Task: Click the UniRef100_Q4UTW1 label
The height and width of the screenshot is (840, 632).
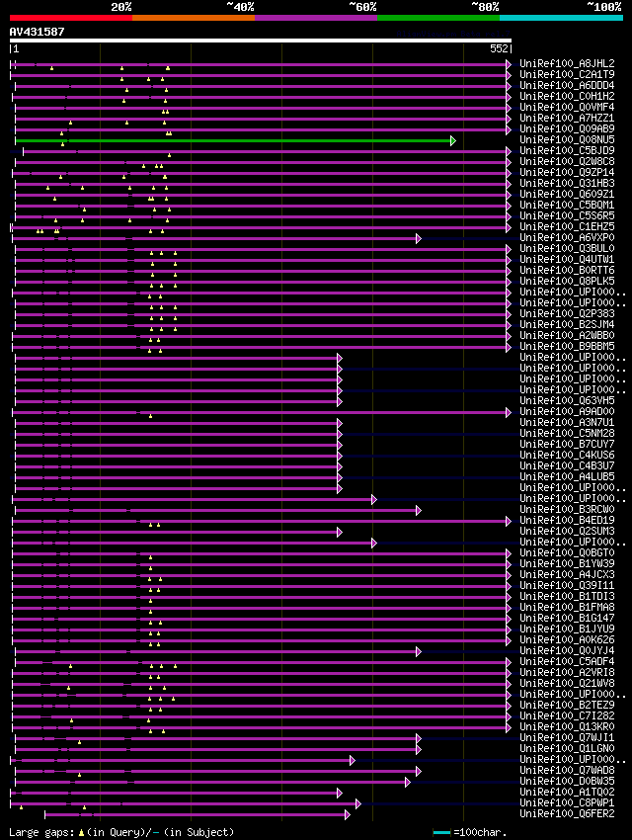Action: [x=567, y=259]
